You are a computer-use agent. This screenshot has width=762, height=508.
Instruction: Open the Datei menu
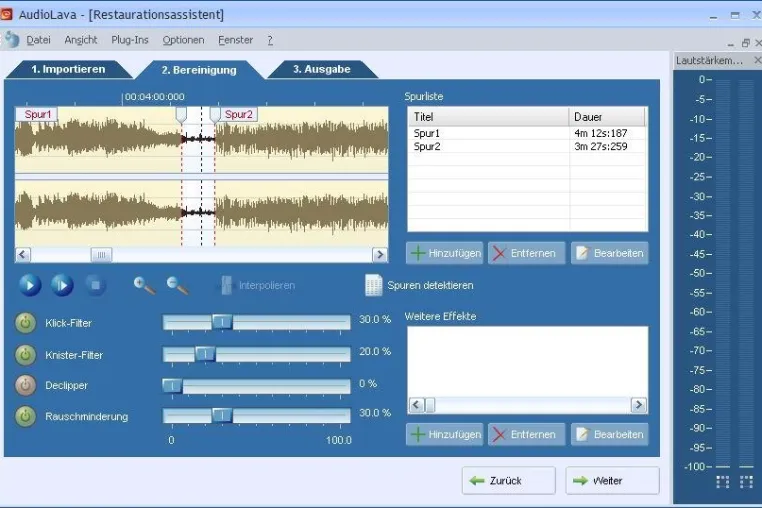click(x=38, y=40)
